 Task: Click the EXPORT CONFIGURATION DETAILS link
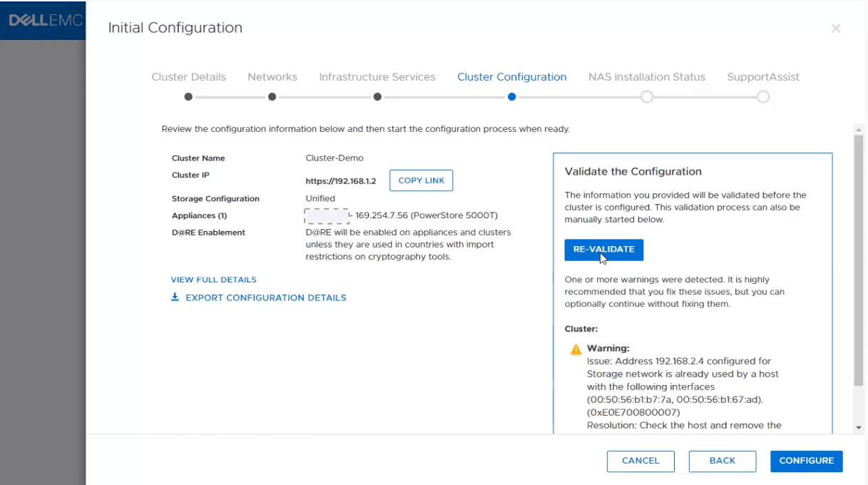265,297
